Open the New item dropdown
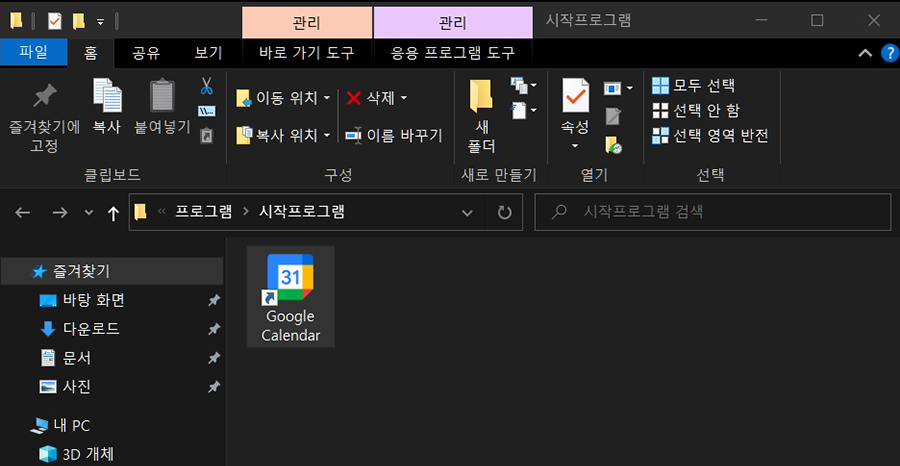 click(x=523, y=86)
